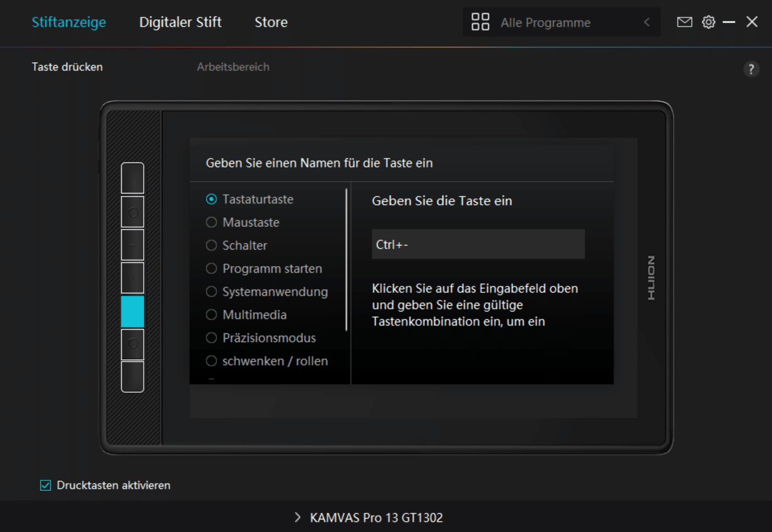Screen dimensions: 772x532
Task: Expand the Alle Programme dropdown arrow
Action: (647, 22)
